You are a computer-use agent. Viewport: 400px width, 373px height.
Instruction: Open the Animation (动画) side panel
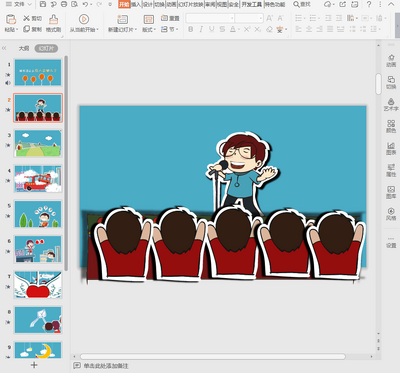coord(391,61)
